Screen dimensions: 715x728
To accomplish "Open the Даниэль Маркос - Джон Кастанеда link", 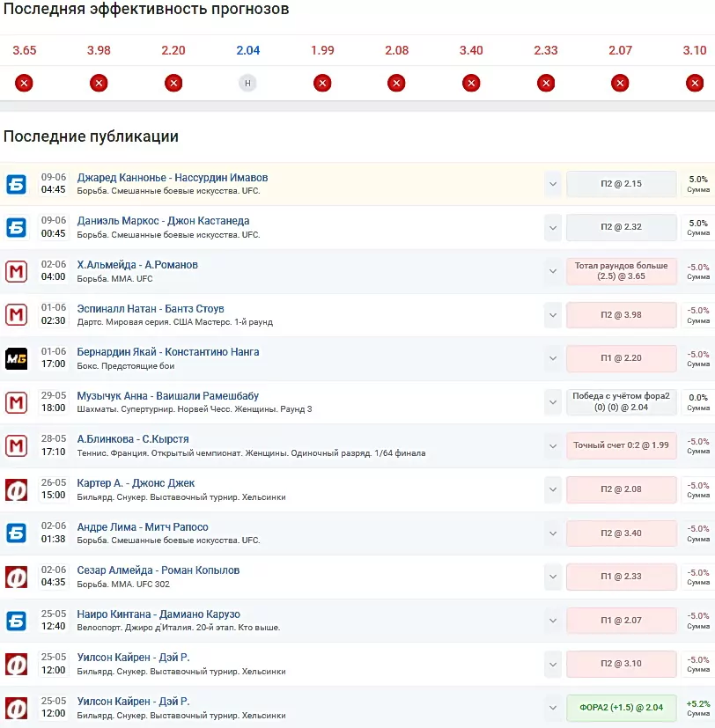I will (163, 221).
